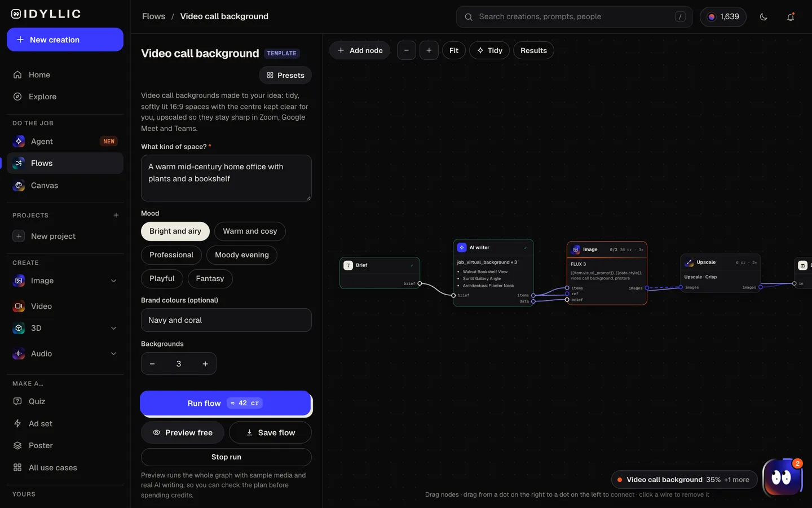Open the Quiz use case
The height and width of the screenshot is (508, 812).
click(65, 401)
